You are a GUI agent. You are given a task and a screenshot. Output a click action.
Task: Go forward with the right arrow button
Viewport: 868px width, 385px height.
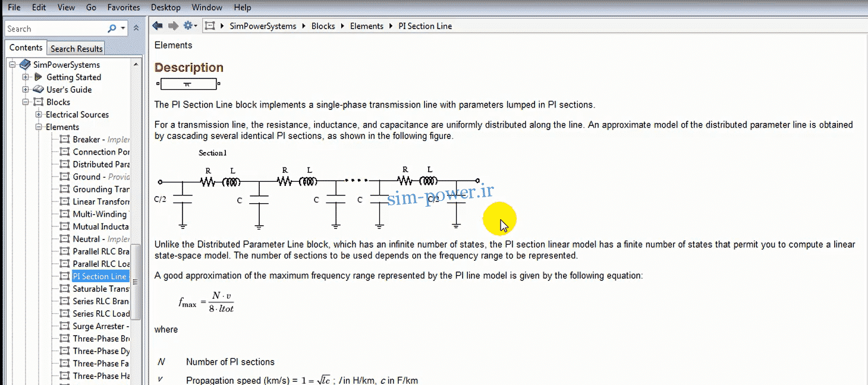(x=173, y=26)
